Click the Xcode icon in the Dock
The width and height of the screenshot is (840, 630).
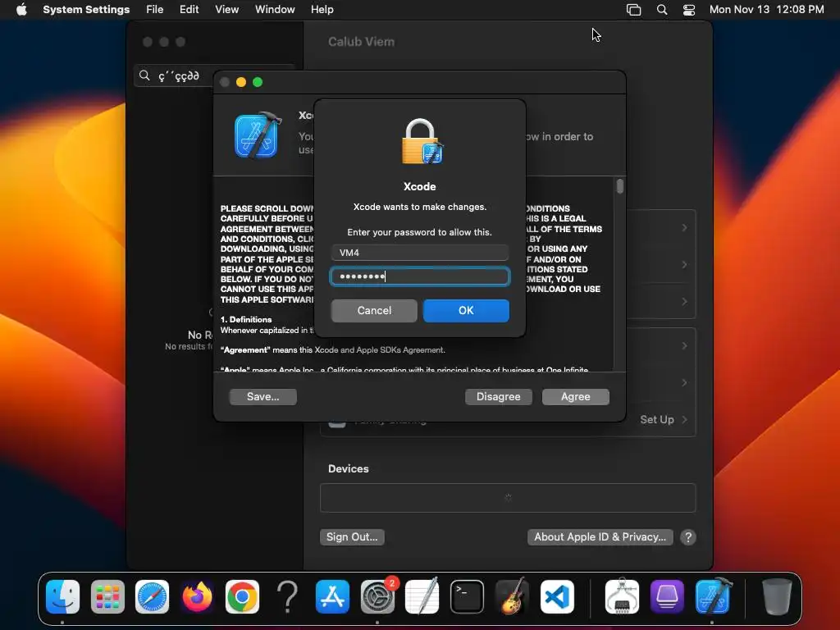[713, 596]
